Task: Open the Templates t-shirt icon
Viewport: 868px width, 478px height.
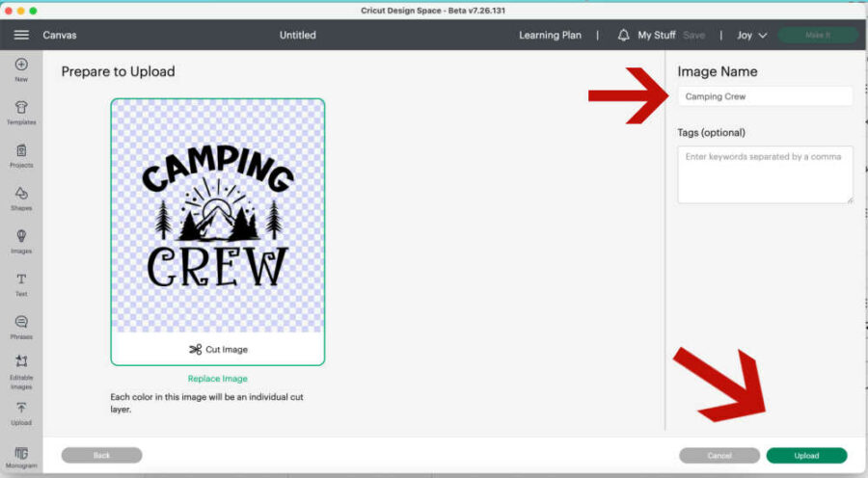Action: click(x=21, y=108)
